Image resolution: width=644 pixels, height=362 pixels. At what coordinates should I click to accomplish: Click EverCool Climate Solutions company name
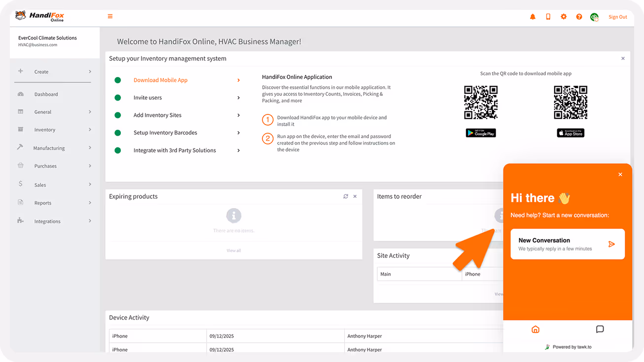47,37
